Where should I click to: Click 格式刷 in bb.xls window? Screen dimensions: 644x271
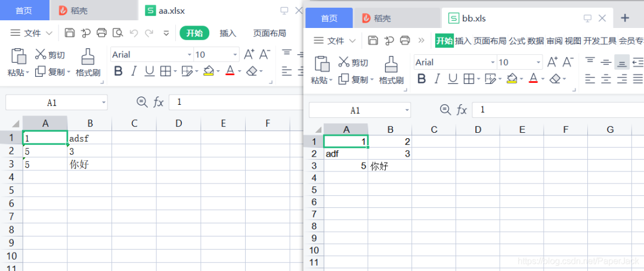391,70
